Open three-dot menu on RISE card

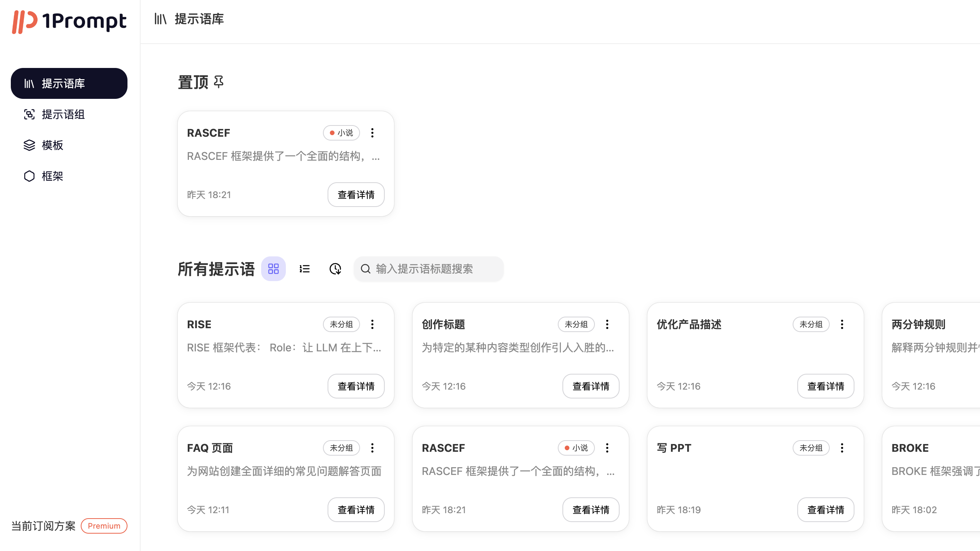pyautogui.click(x=372, y=324)
